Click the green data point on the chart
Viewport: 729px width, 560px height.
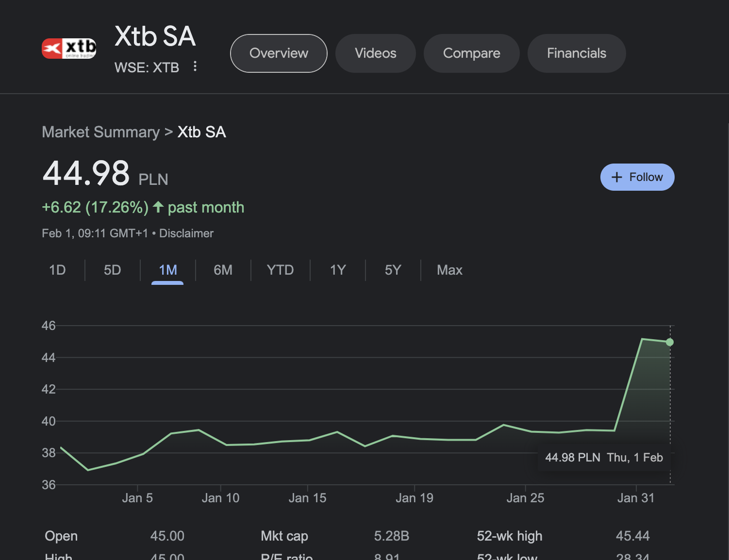[x=670, y=342]
